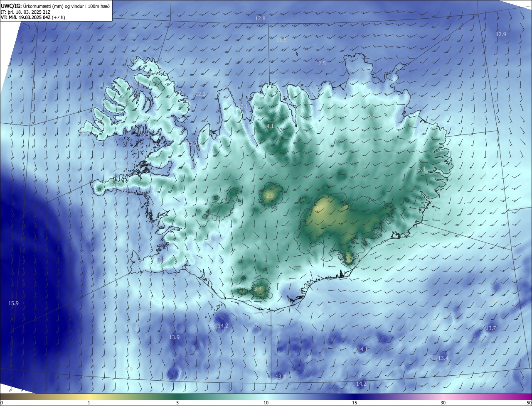Click the 13.9 value label on the map

point(174,338)
